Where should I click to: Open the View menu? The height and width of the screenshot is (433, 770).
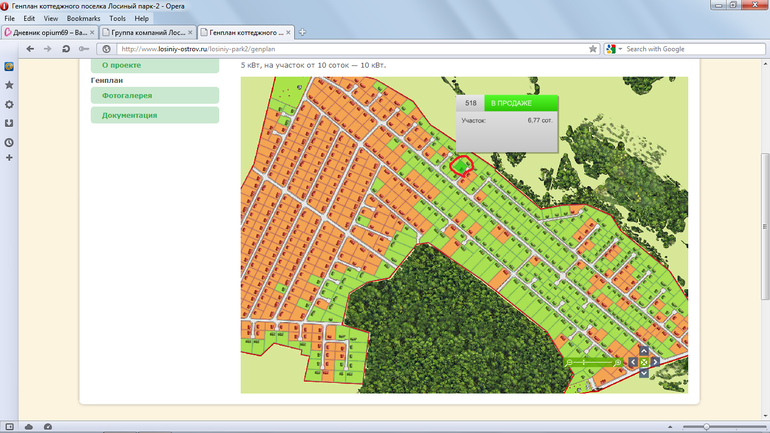[51, 18]
